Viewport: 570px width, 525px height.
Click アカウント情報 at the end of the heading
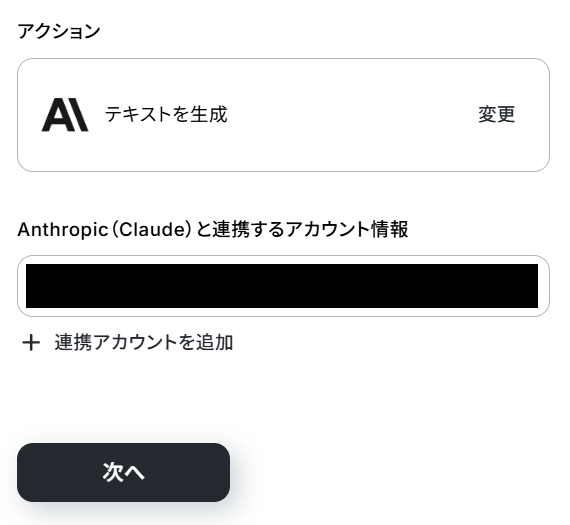347,229
